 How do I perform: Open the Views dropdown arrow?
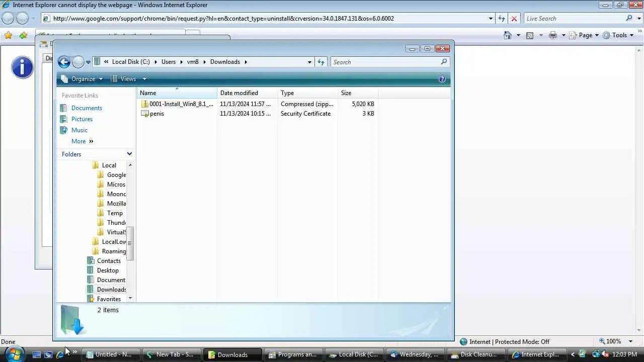[144, 79]
